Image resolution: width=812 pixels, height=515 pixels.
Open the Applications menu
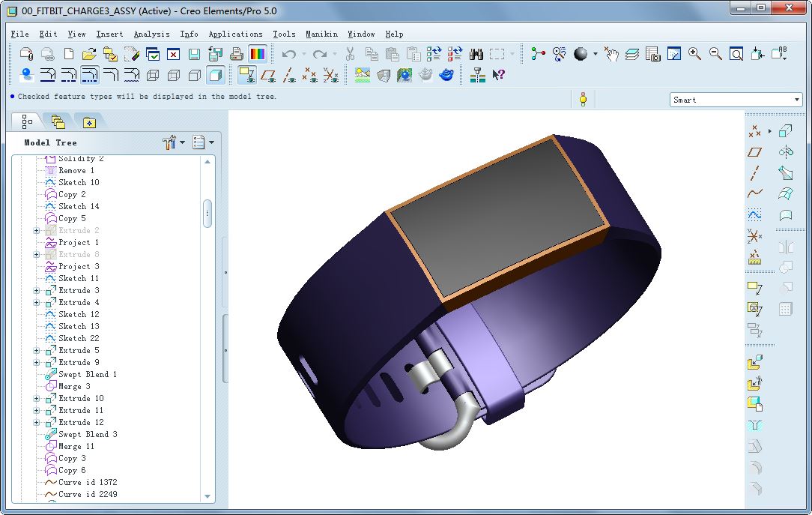[x=236, y=34]
